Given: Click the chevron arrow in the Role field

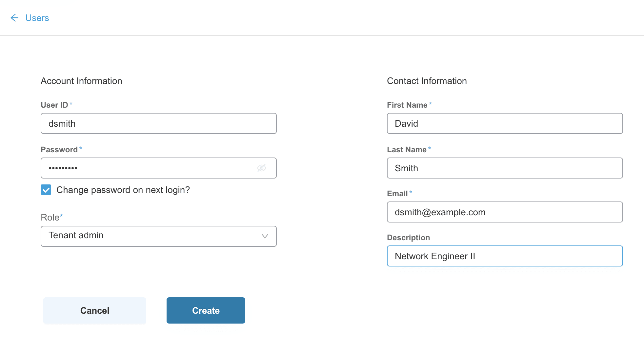Looking at the screenshot, I should [x=265, y=236].
